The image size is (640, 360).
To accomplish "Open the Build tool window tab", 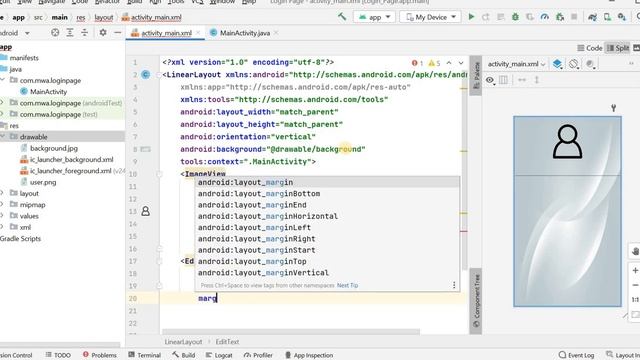I will pyautogui.click(x=183, y=355).
